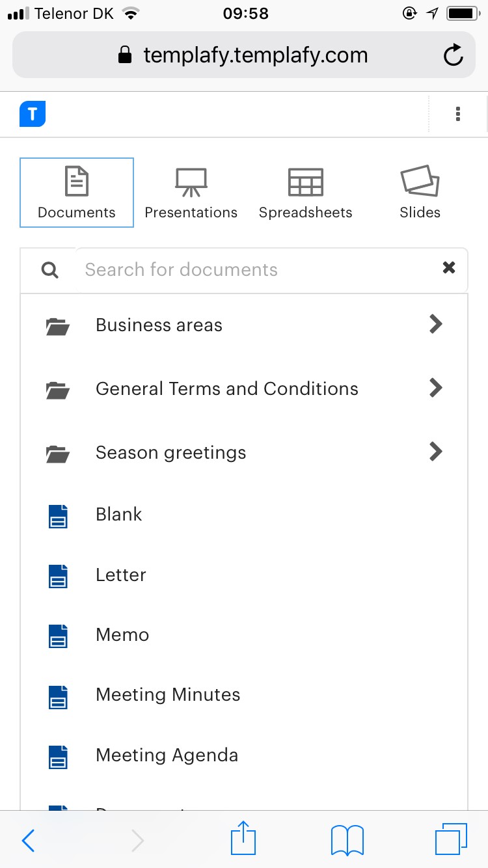The height and width of the screenshot is (868, 488).
Task: Clear the search with the X icon
Action: click(x=449, y=267)
